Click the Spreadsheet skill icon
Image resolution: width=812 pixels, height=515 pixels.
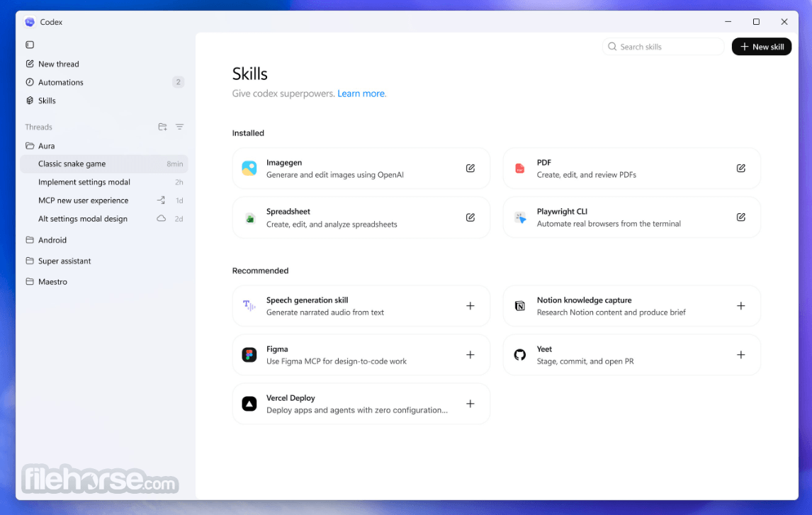[x=249, y=218]
